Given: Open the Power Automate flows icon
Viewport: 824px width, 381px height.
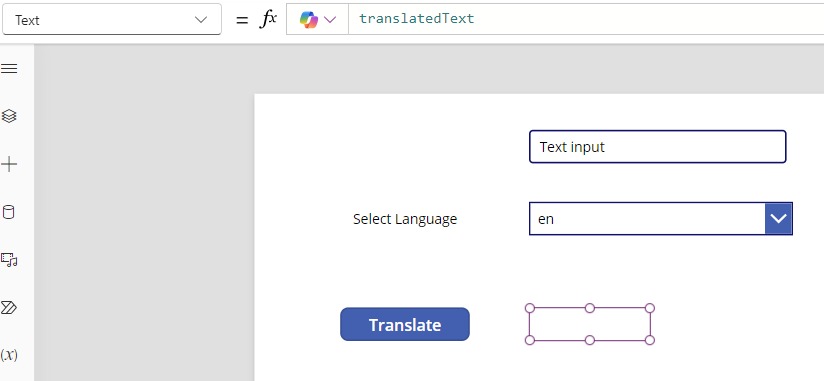Looking at the screenshot, I should tap(9, 307).
